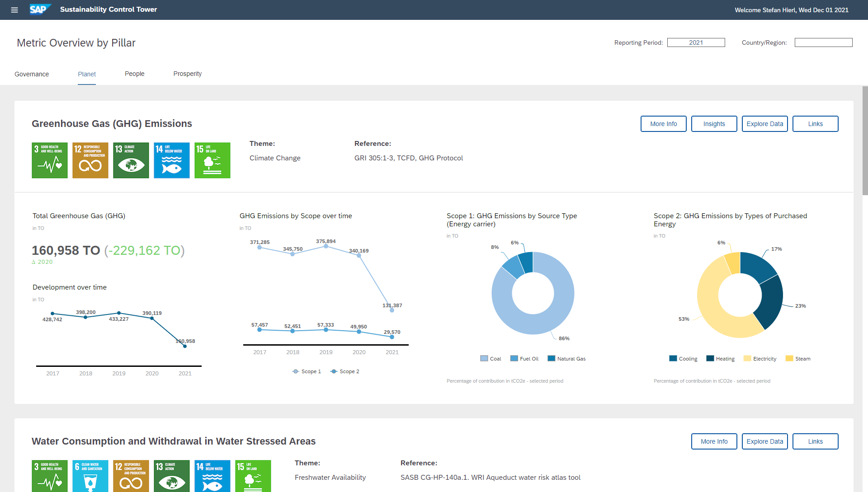This screenshot has height=492, width=868.
Task: Click the hamburger menu icon top left
Action: click(14, 9)
